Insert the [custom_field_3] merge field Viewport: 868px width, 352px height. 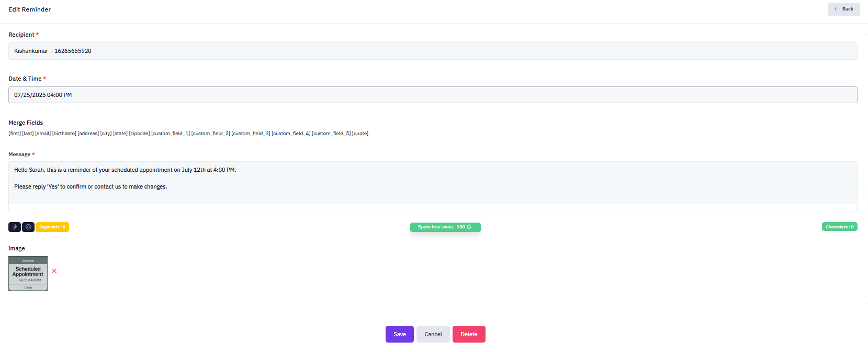click(251, 134)
